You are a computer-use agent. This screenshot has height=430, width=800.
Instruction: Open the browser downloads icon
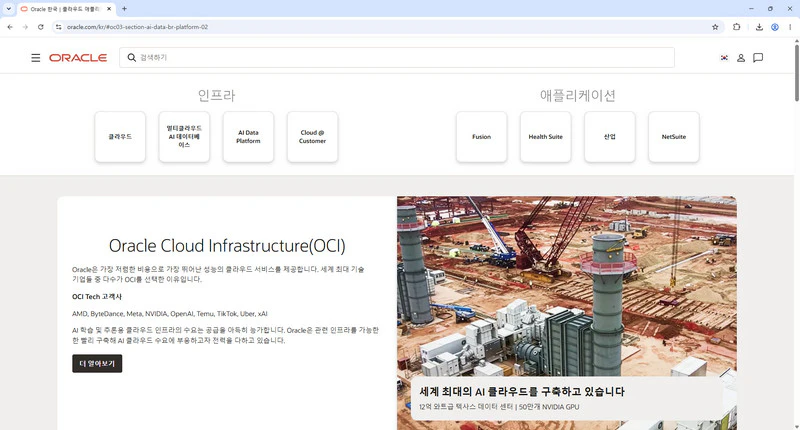pos(759,27)
